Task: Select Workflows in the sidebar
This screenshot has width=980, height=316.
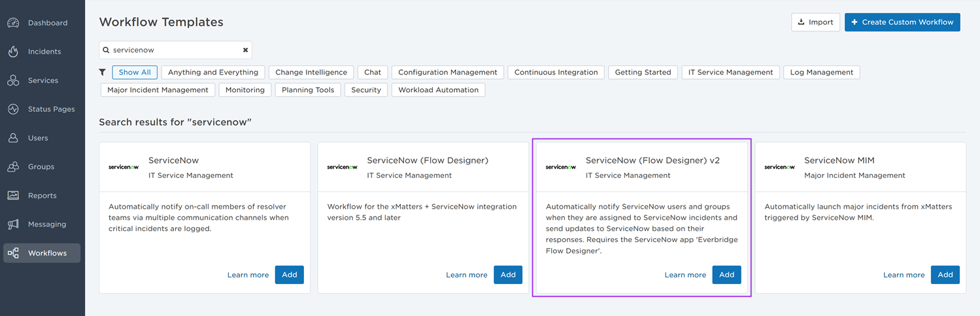Action: tap(42, 253)
